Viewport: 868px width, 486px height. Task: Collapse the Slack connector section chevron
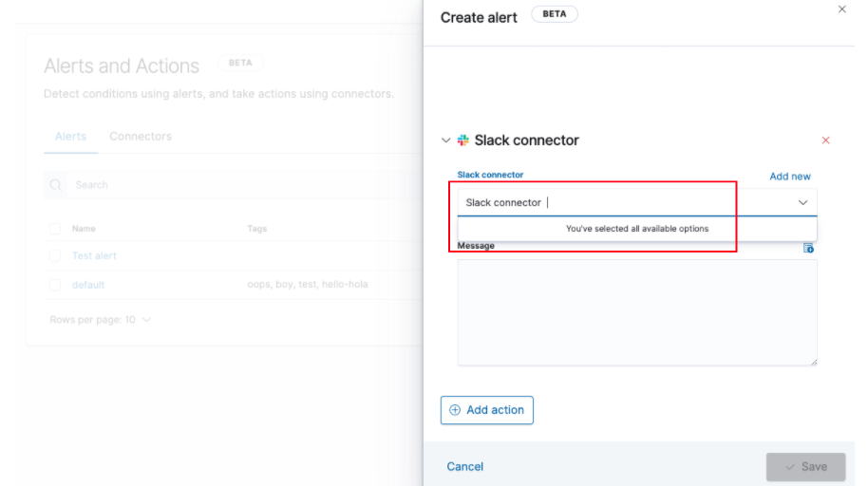(445, 140)
